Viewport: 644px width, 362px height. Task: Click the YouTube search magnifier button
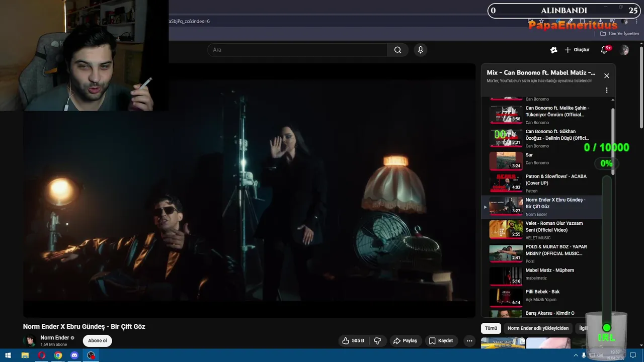click(x=398, y=50)
